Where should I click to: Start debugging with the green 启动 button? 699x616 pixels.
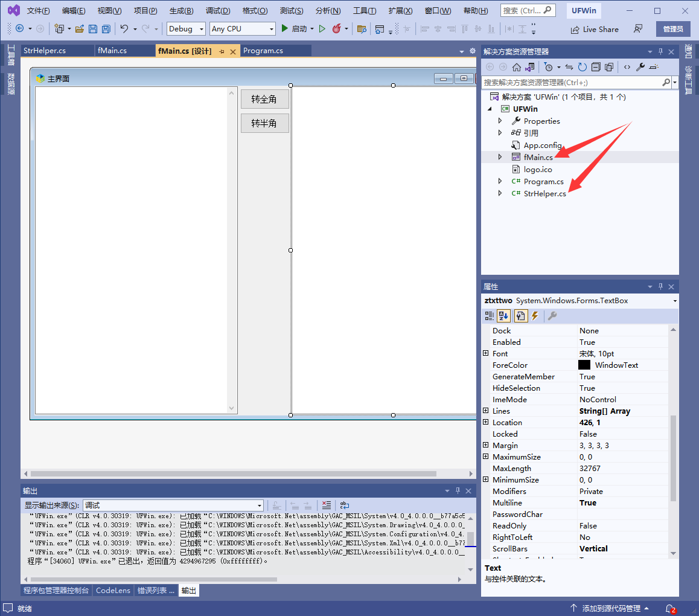295,28
